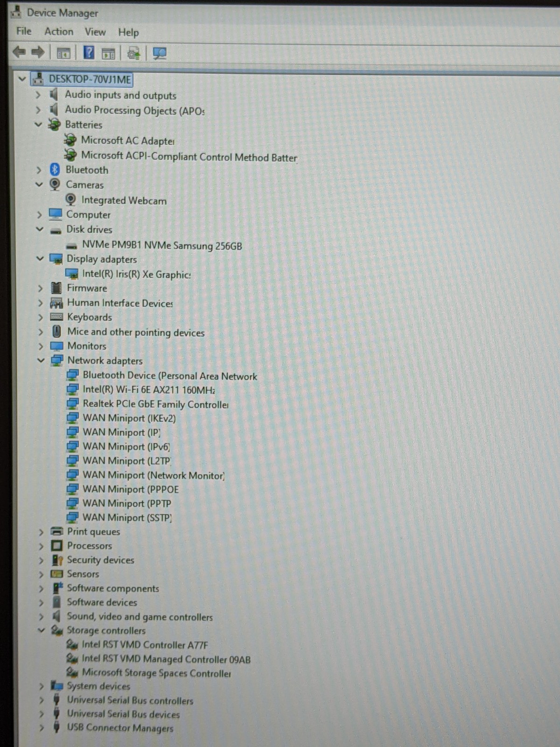The height and width of the screenshot is (747, 560).
Task: Select WAN Miniport (IKEv2)
Action: (129, 418)
